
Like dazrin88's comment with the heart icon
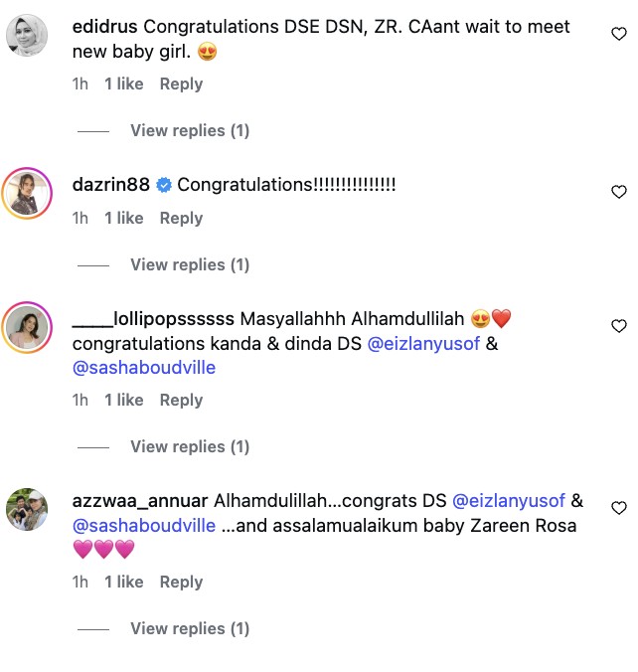618,191
